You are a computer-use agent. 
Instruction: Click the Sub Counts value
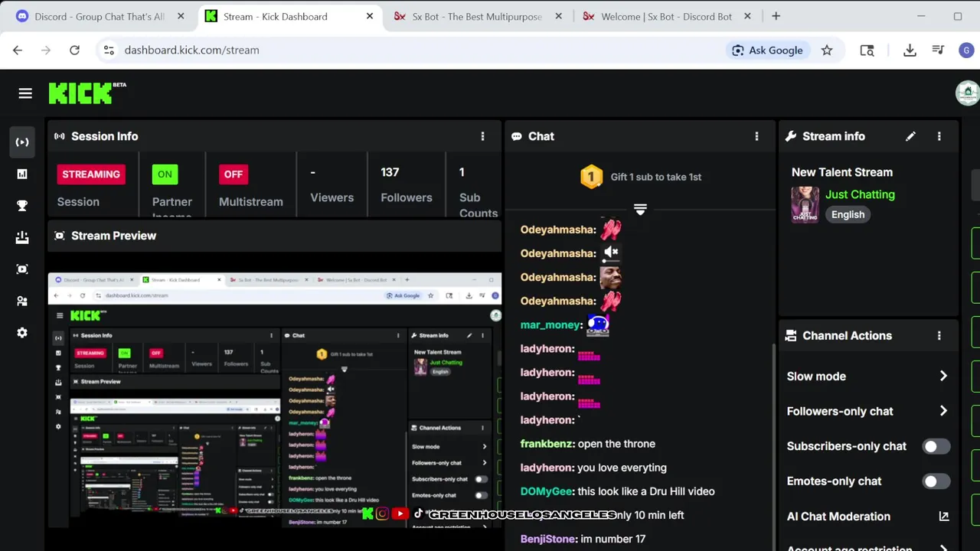coord(462,172)
